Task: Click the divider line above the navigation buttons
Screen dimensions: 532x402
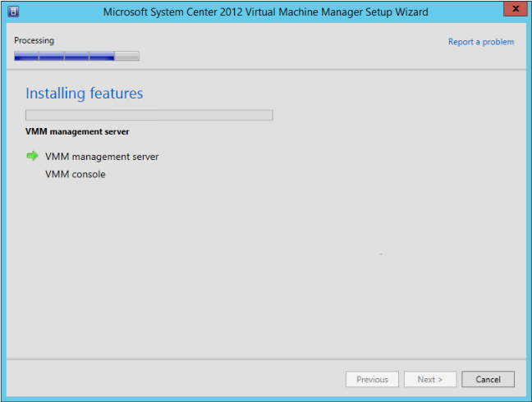Action: pyautogui.click(x=266, y=358)
